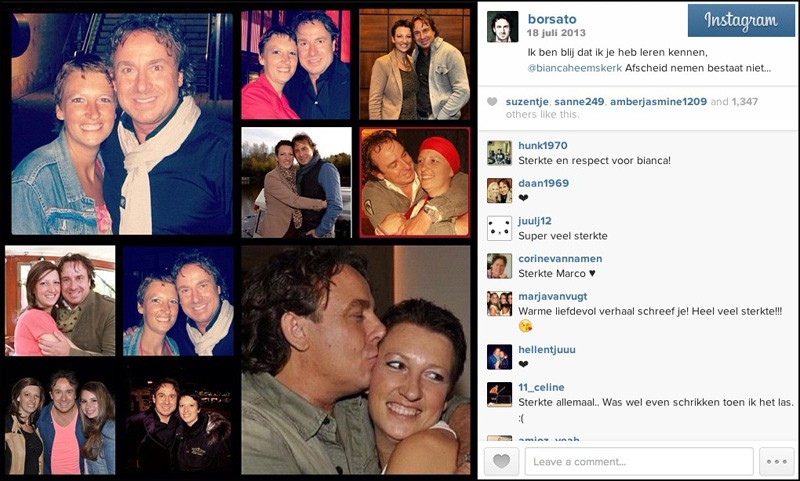Image resolution: width=800 pixels, height=481 pixels.
Task: Click juulj12's dotted avatar
Action: click(499, 229)
